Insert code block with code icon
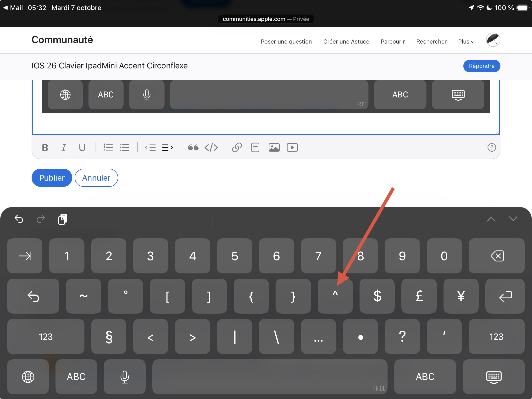The height and width of the screenshot is (399, 532). (211, 147)
